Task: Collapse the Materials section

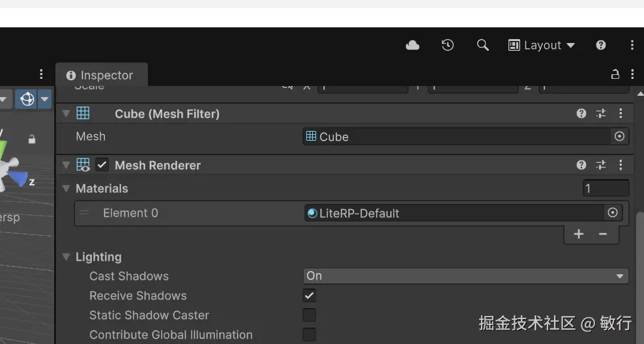Action: click(66, 188)
